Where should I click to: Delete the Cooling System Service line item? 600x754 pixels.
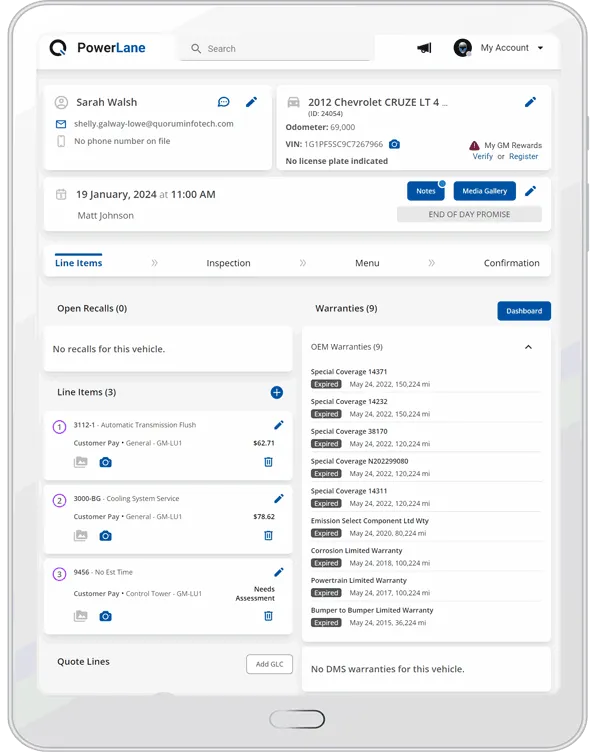(x=268, y=535)
